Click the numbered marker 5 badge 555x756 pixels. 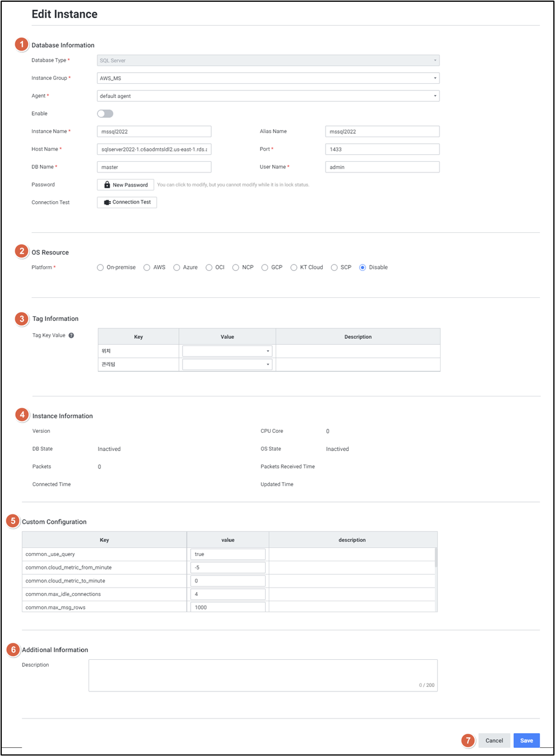pyautogui.click(x=13, y=521)
